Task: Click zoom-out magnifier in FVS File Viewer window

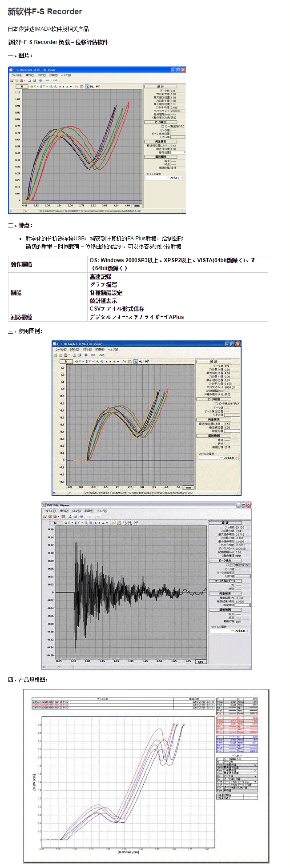Action: [91, 523]
